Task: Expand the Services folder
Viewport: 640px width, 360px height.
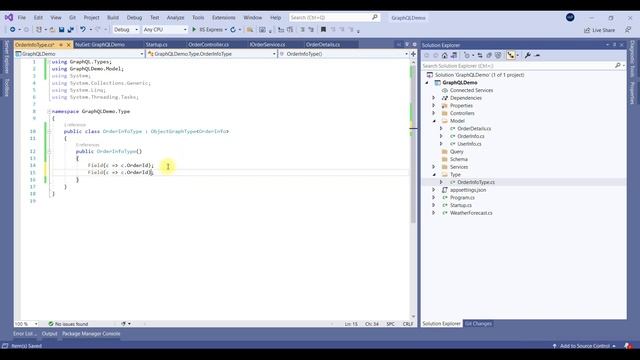Action: (x=434, y=167)
